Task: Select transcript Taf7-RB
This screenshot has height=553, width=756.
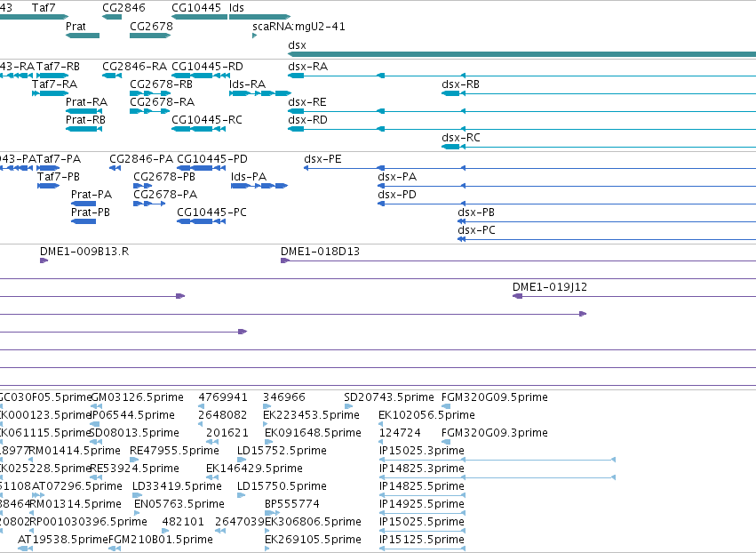Action: click(x=58, y=67)
